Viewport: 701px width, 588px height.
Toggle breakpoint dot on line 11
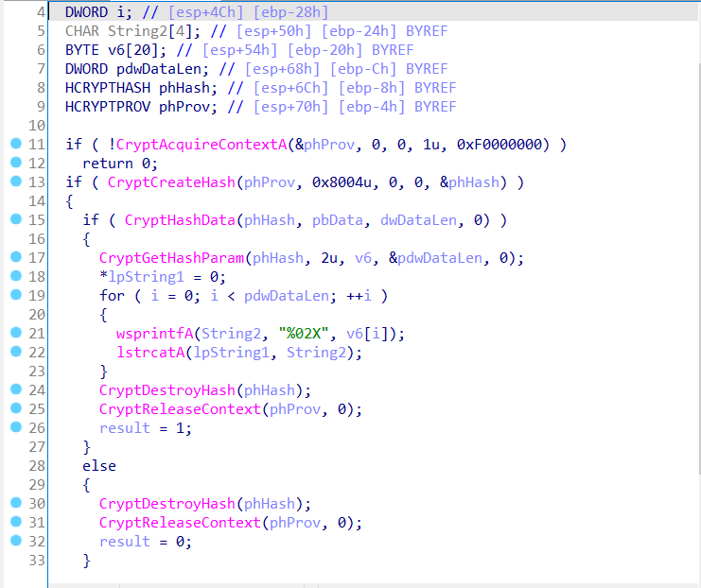[x=15, y=144]
